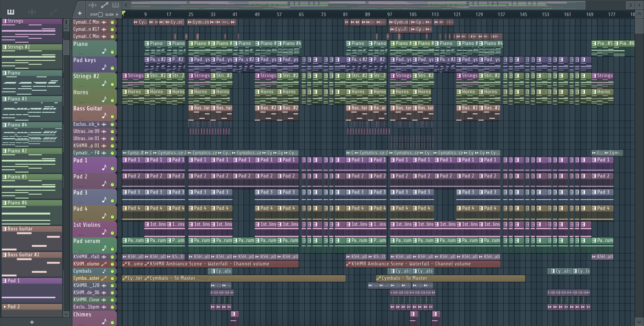
Task: Toggle the SLIDE option
Action: pos(117,15)
